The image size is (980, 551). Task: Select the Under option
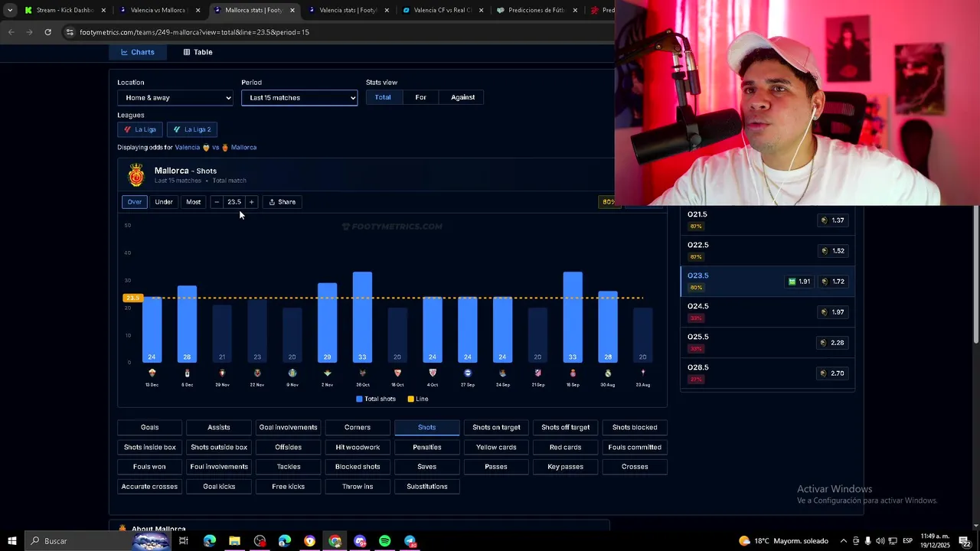(164, 202)
